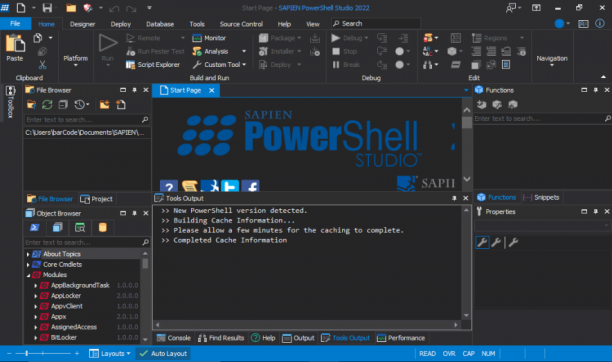The image size is (612, 362).
Task: Click the first icon in Functions panel toolbar
Action: click(x=482, y=105)
